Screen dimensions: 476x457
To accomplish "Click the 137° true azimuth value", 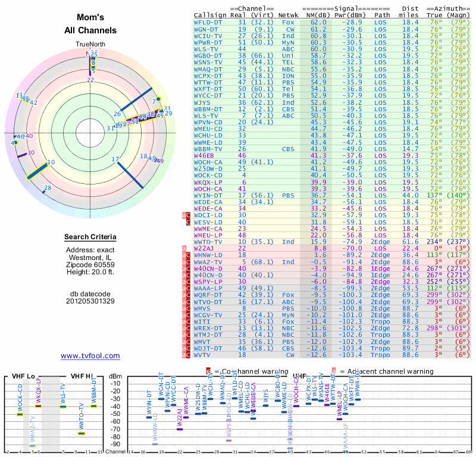I will (434, 196).
